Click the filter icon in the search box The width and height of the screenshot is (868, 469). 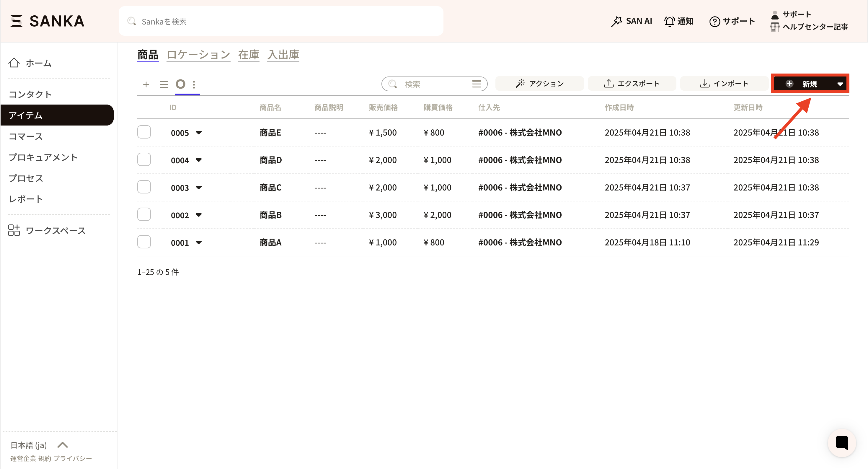tap(477, 84)
